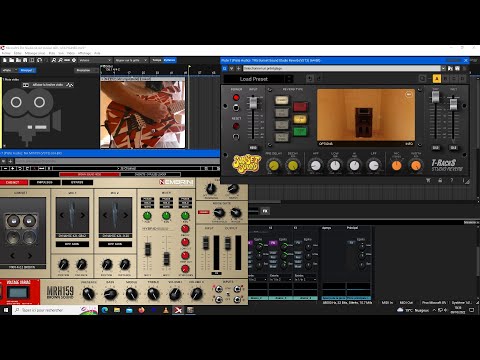Viewport: 480px width, 360px height.
Task: Open the Affichage menu
Action: [x=84, y=53]
